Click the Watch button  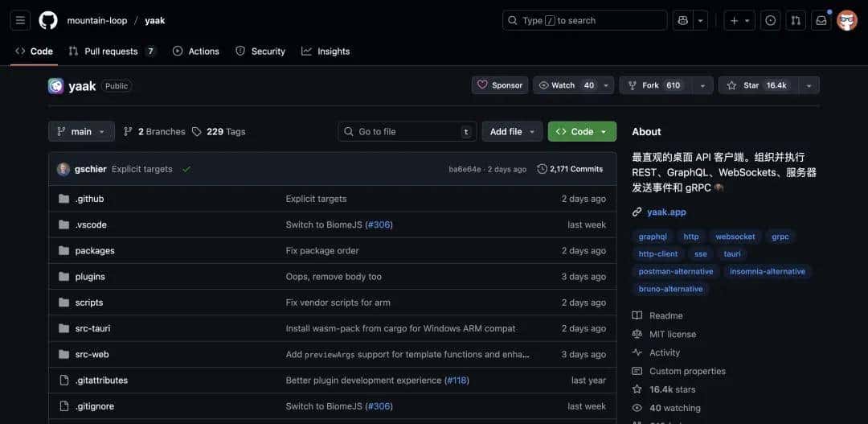(566, 85)
